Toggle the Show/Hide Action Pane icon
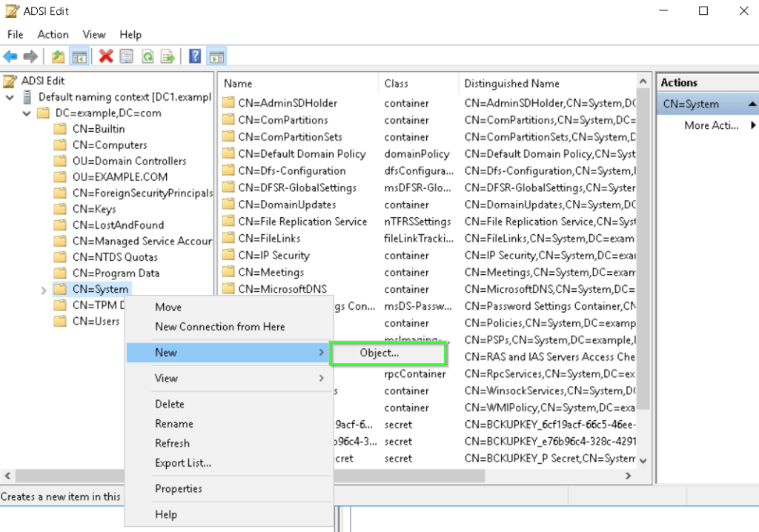The width and height of the screenshot is (759, 532). [x=216, y=56]
